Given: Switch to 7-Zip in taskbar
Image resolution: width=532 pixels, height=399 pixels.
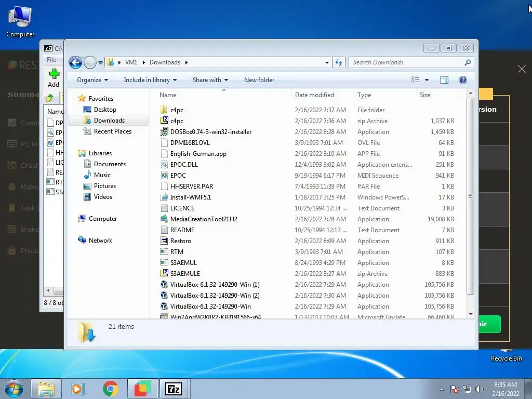Looking at the screenshot, I should pyautogui.click(x=174, y=389).
